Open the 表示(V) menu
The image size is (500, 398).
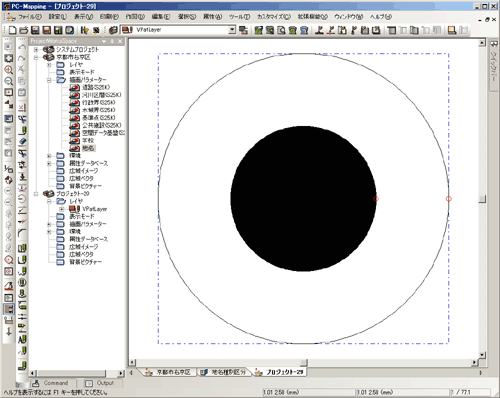tap(83, 17)
